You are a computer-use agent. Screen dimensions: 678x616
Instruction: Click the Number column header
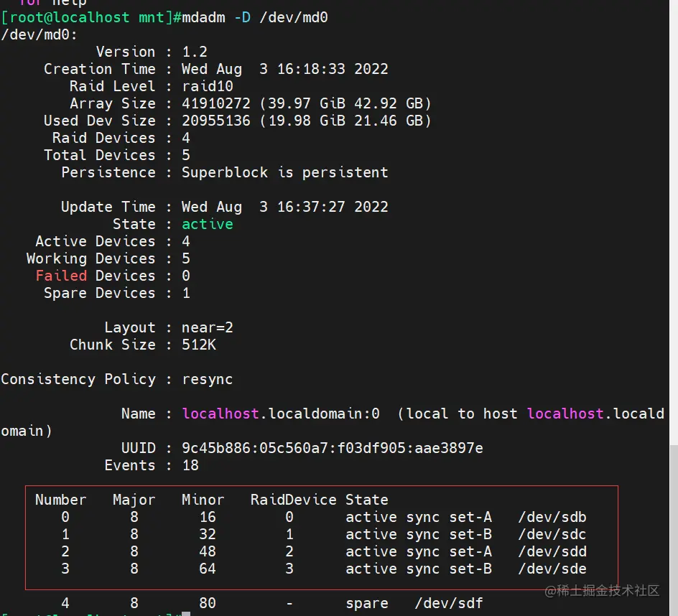point(60,500)
